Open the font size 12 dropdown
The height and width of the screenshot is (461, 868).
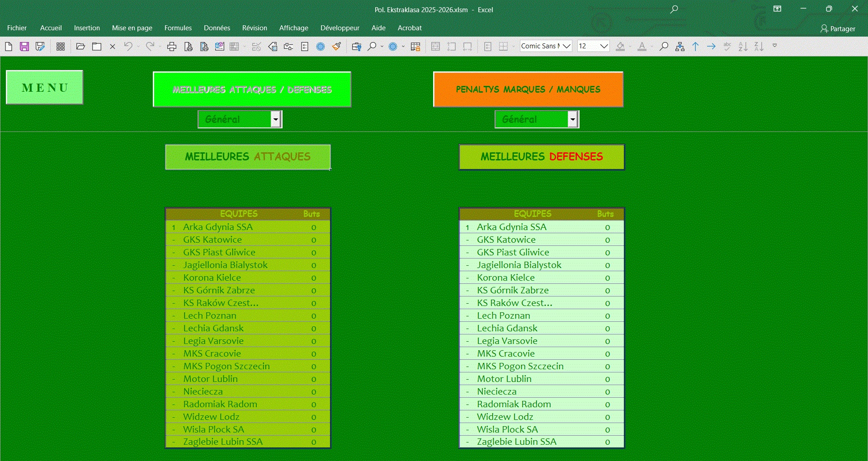point(604,46)
